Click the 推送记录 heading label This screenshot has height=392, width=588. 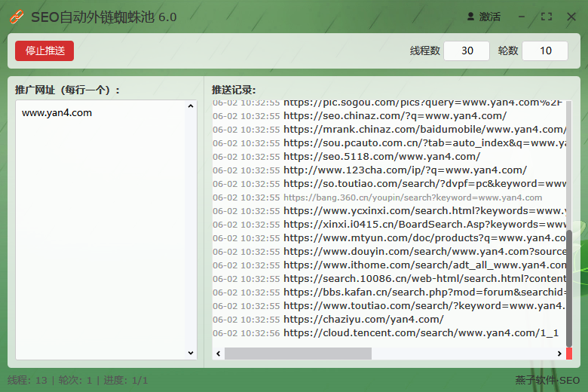tap(234, 90)
